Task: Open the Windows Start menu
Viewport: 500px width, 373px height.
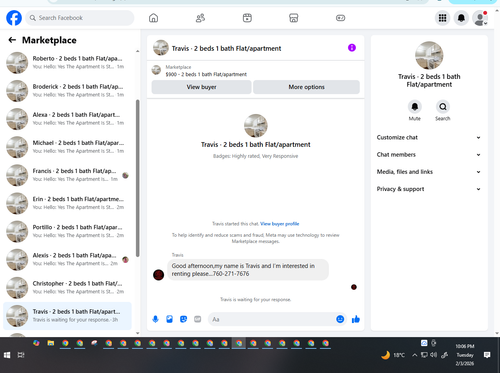Action: point(7,355)
